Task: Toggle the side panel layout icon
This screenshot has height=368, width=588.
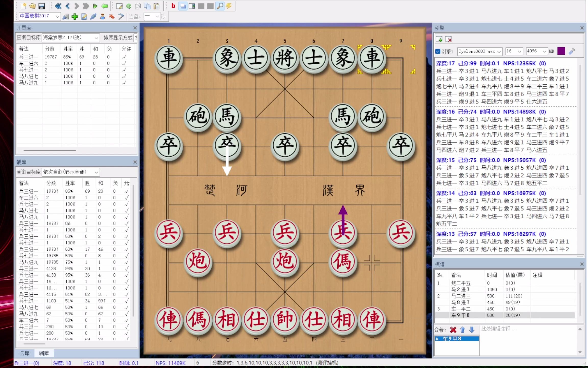Action: pyautogui.click(x=192, y=6)
